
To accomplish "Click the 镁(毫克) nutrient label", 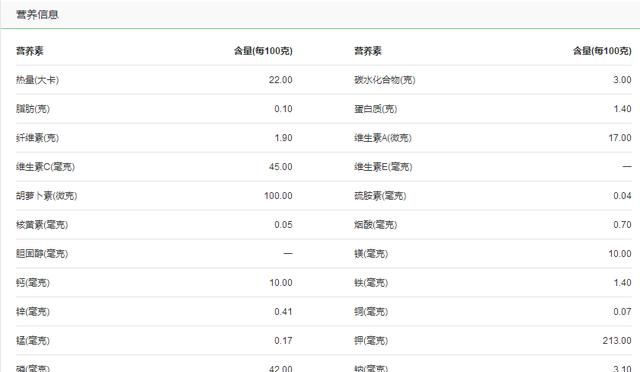I will pyautogui.click(x=371, y=254).
